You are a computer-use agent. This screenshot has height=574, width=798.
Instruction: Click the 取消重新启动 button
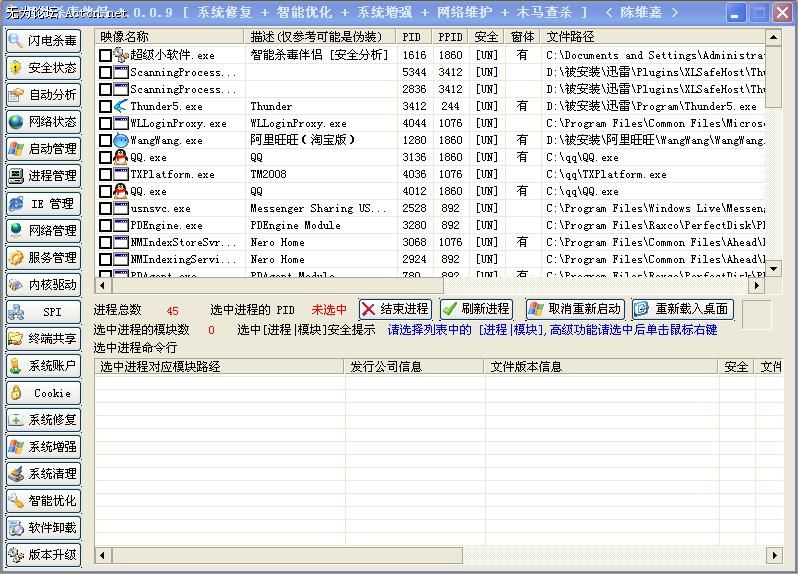click(576, 309)
